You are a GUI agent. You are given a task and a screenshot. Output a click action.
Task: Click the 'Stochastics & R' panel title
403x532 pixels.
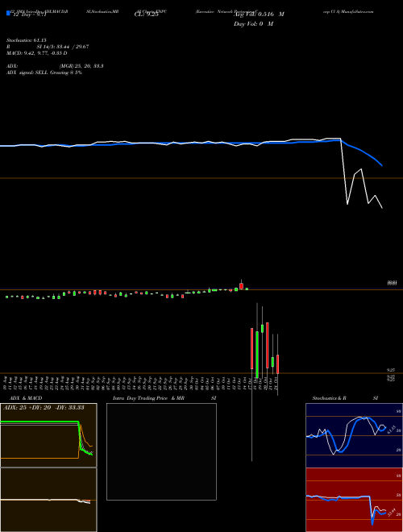coord(330,398)
